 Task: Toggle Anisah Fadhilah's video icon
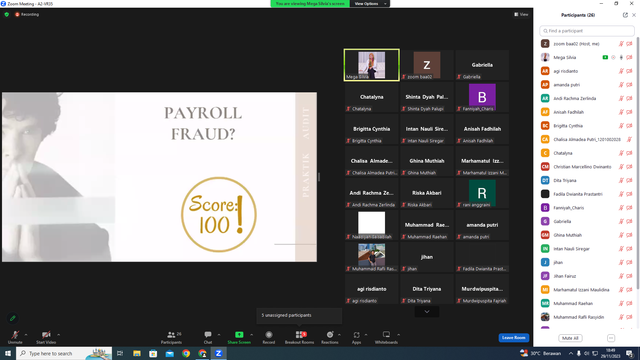629,112
